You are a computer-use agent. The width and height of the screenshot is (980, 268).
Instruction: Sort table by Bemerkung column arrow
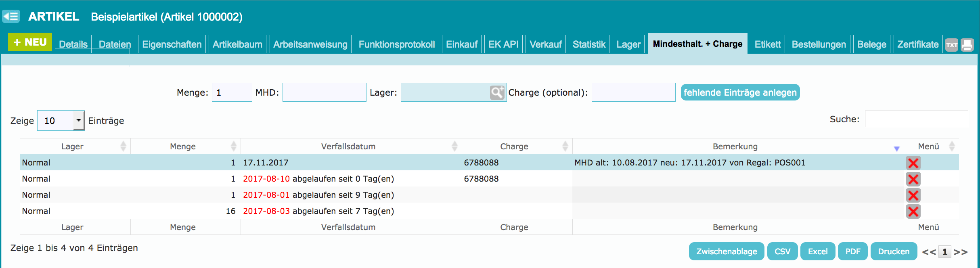click(x=896, y=149)
